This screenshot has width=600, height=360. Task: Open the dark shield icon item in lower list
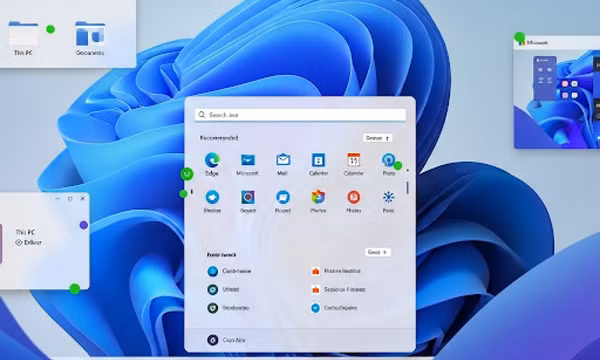click(x=213, y=308)
